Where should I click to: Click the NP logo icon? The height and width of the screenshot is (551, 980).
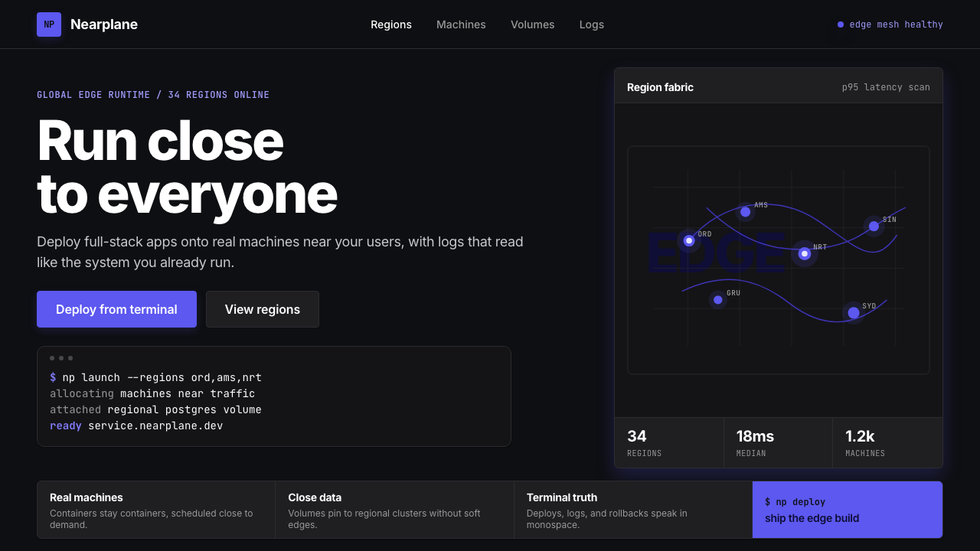pyautogui.click(x=49, y=24)
